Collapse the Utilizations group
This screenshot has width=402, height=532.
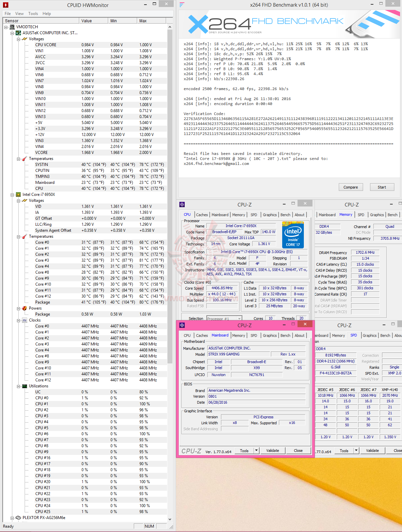pos(19,386)
